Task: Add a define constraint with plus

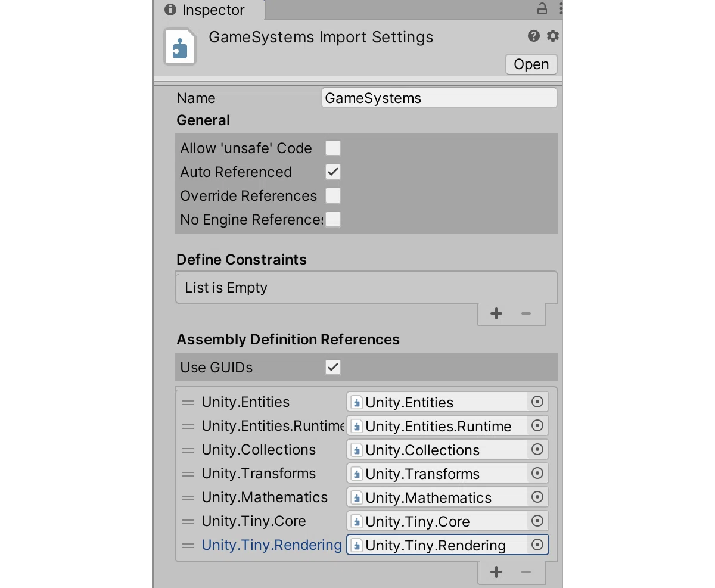Action: point(496,314)
